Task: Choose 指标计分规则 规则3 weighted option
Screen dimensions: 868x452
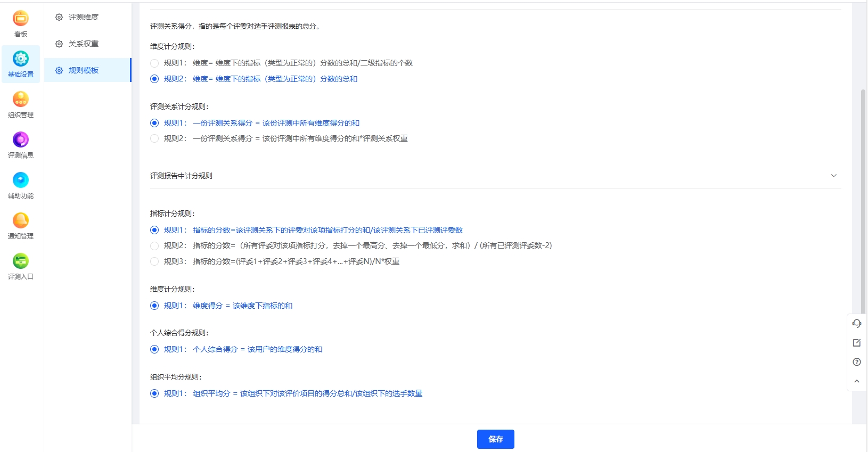Action: 154,262
